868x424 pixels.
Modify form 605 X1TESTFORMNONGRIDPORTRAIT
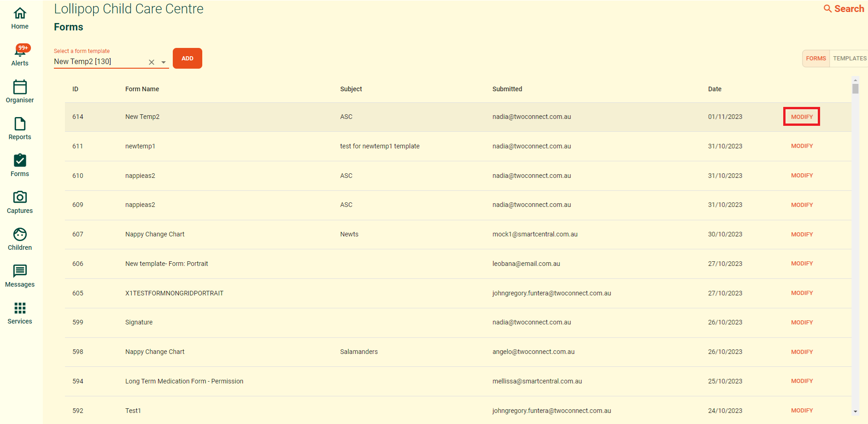[x=802, y=293]
